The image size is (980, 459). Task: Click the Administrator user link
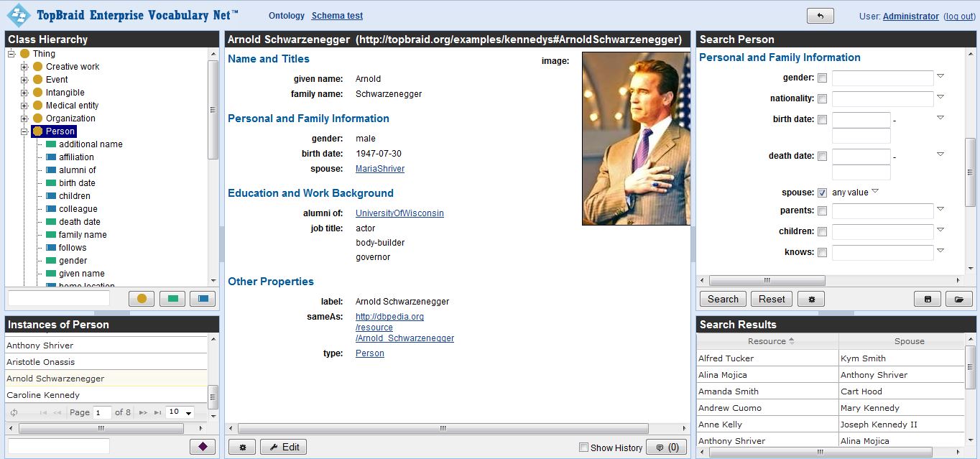tap(910, 17)
